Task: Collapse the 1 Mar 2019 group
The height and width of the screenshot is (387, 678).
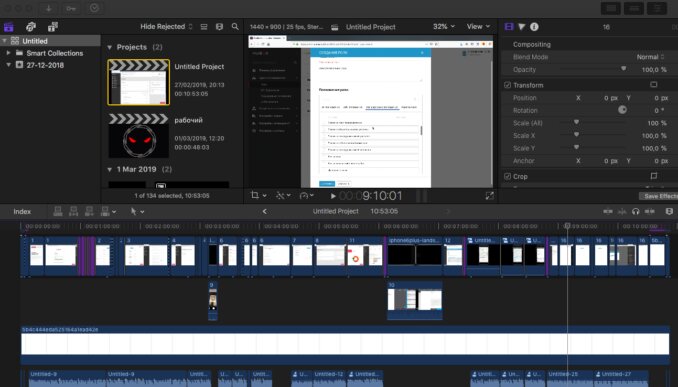Action: (x=109, y=170)
